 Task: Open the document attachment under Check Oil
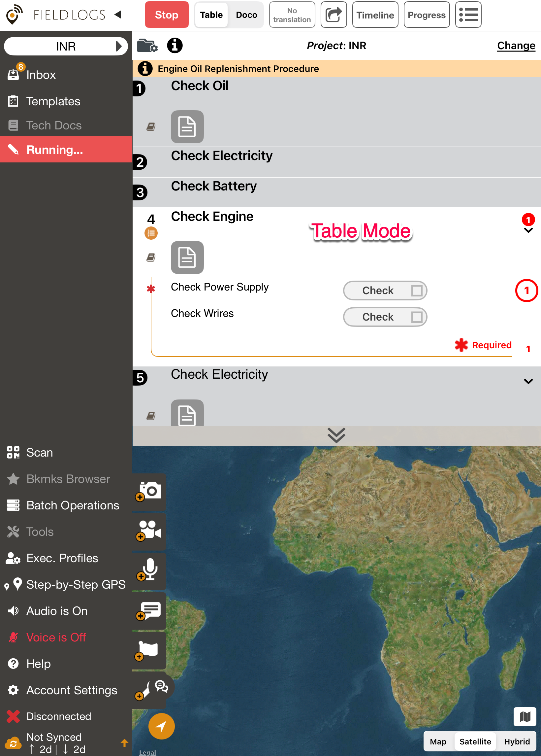point(187,127)
